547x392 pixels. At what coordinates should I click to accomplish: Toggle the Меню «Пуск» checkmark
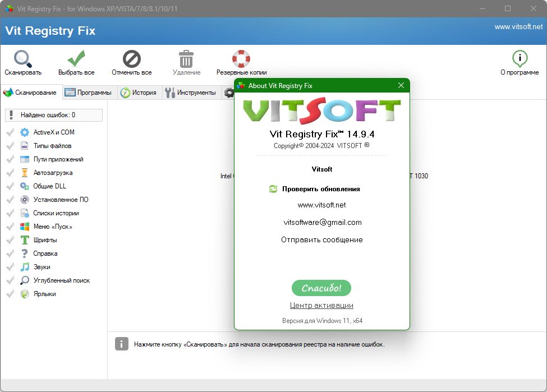tap(11, 227)
